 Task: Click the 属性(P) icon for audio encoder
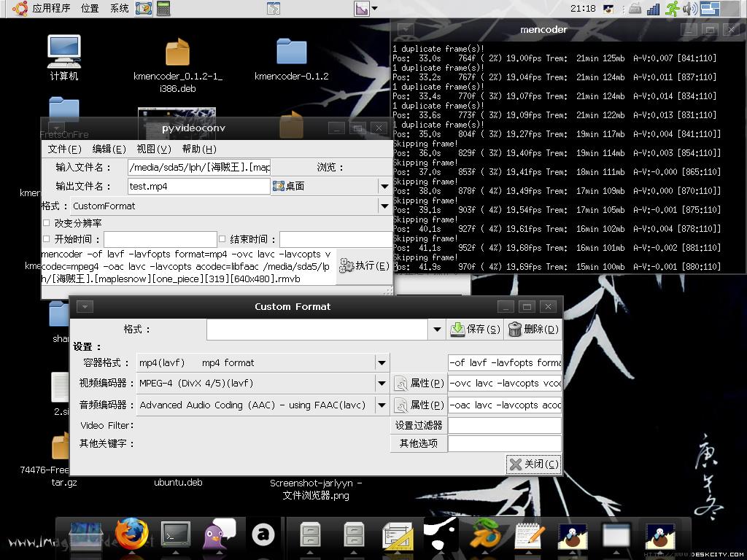(x=400, y=405)
